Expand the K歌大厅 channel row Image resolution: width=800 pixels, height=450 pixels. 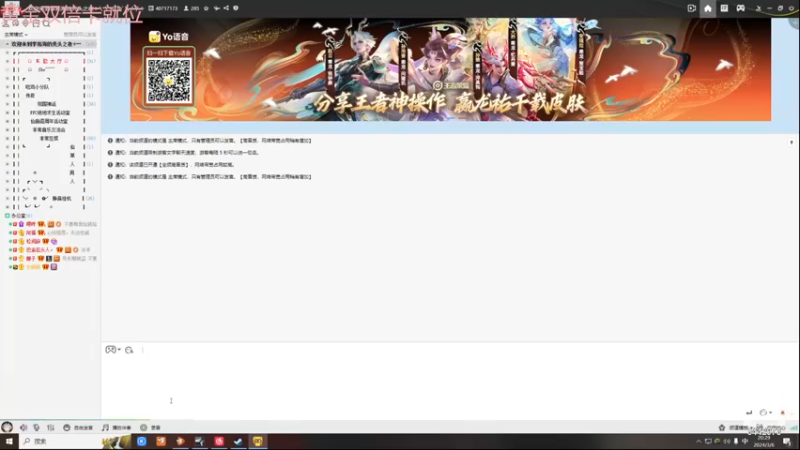7,61
